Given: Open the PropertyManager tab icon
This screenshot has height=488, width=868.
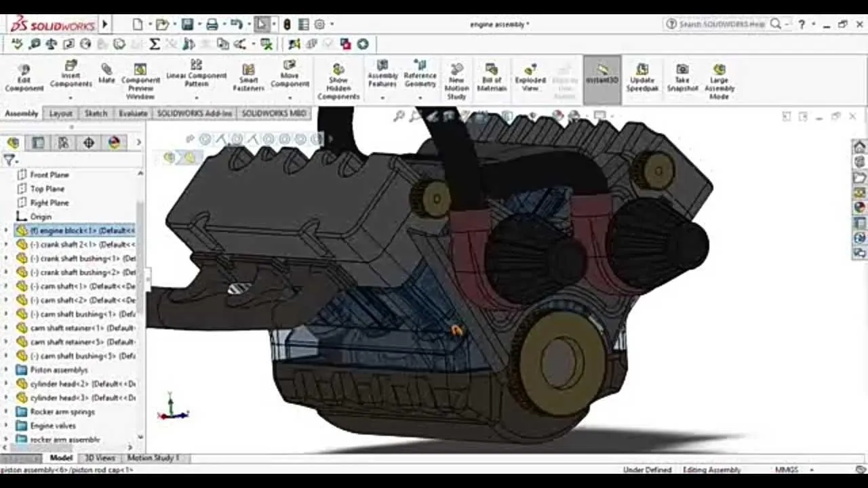Looking at the screenshot, I should click(38, 142).
